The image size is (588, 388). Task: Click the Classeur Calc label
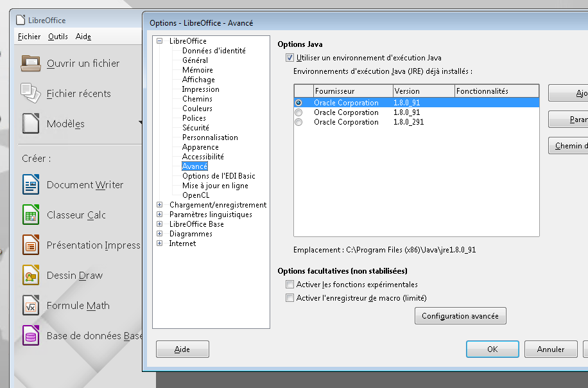click(76, 215)
